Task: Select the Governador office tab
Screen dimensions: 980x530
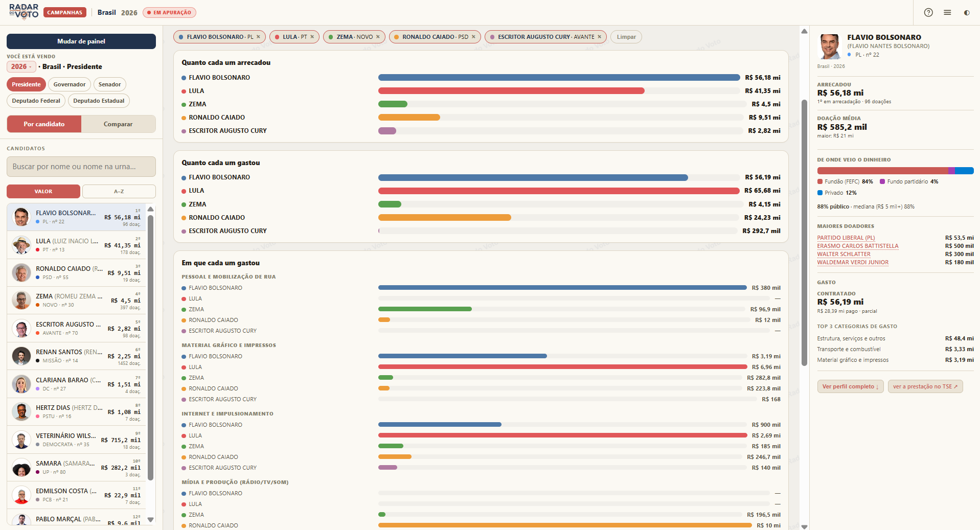Action: [70, 84]
